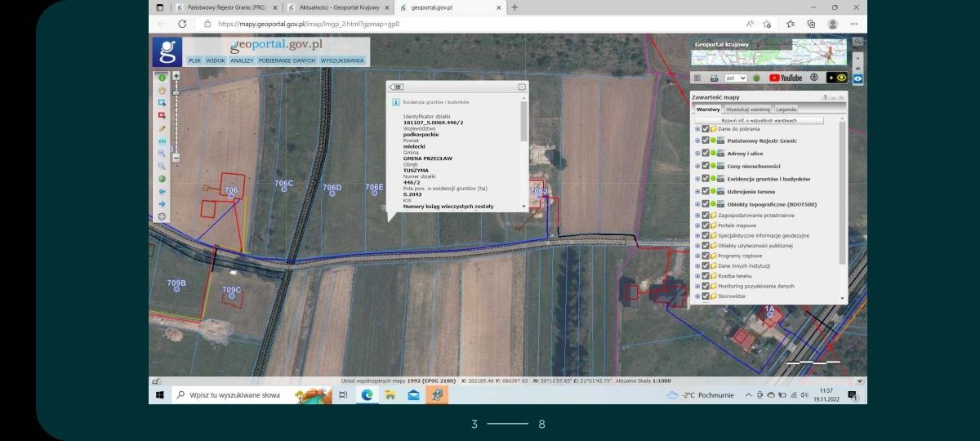Screen dimensions: 980x441
Task: Open the WYSZUKIWANIA menu
Action: [342, 60]
